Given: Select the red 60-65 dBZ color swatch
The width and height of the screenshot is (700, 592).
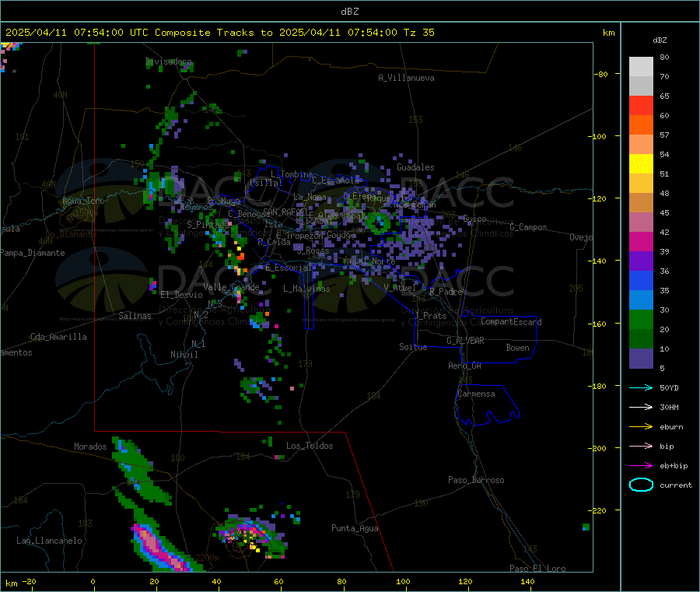Looking at the screenshot, I should coord(641,106).
